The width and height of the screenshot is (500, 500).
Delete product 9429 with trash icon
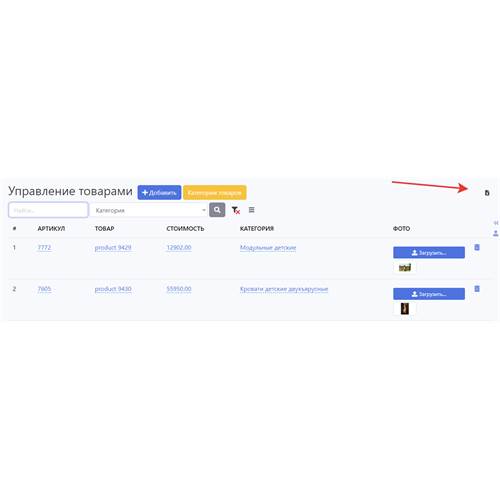(x=477, y=247)
